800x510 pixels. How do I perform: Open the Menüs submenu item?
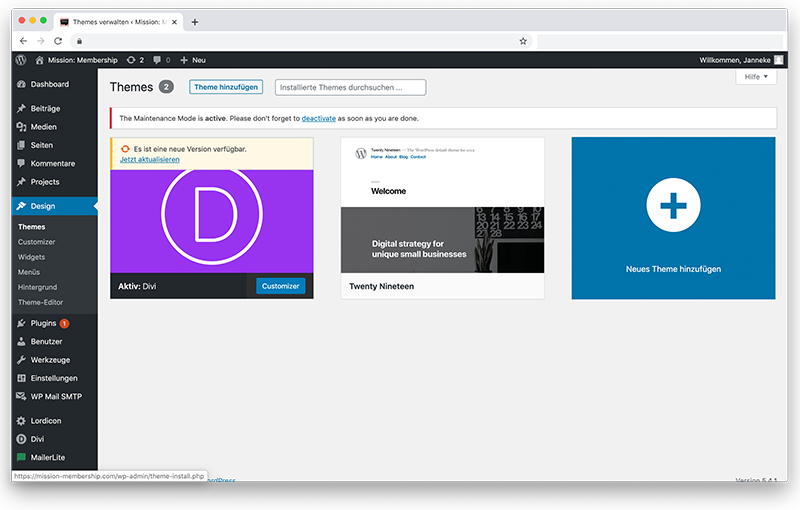(x=29, y=272)
